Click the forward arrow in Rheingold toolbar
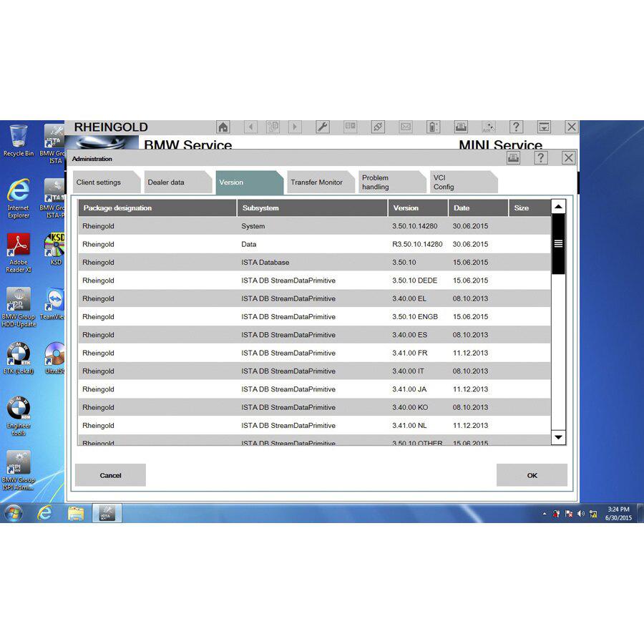 click(x=295, y=127)
